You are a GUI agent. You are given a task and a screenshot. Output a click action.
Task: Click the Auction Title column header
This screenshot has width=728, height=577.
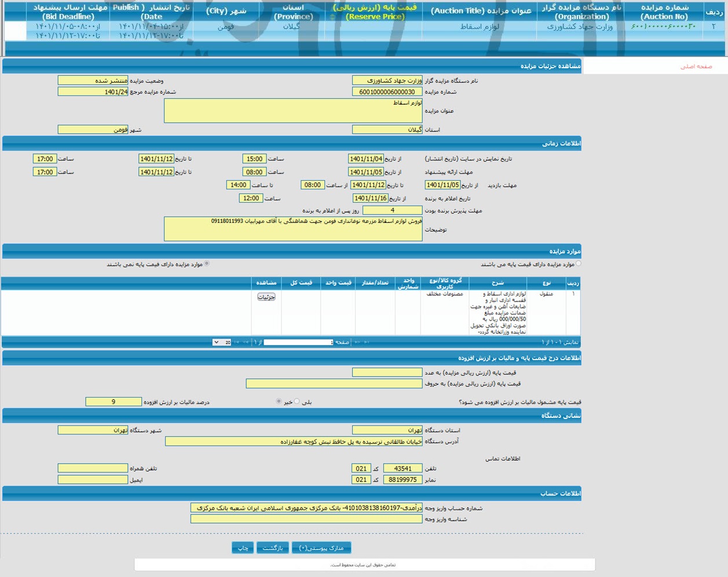pos(481,11)
